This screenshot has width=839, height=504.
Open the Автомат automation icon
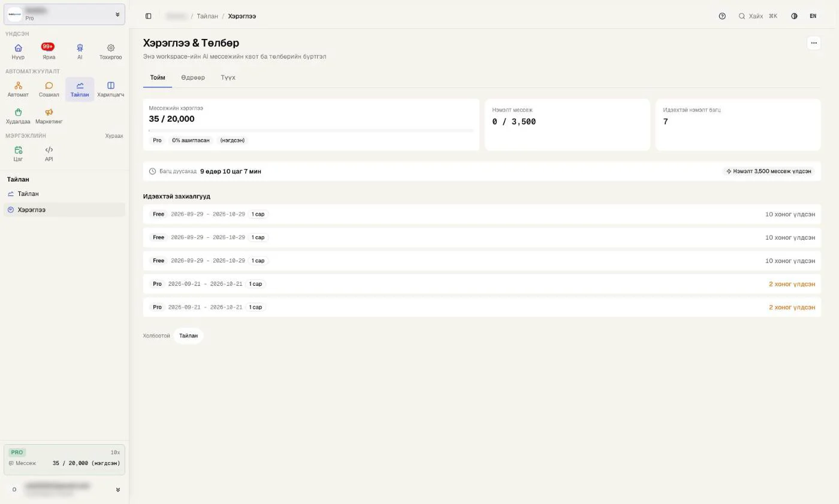click(x=18, y=89)
